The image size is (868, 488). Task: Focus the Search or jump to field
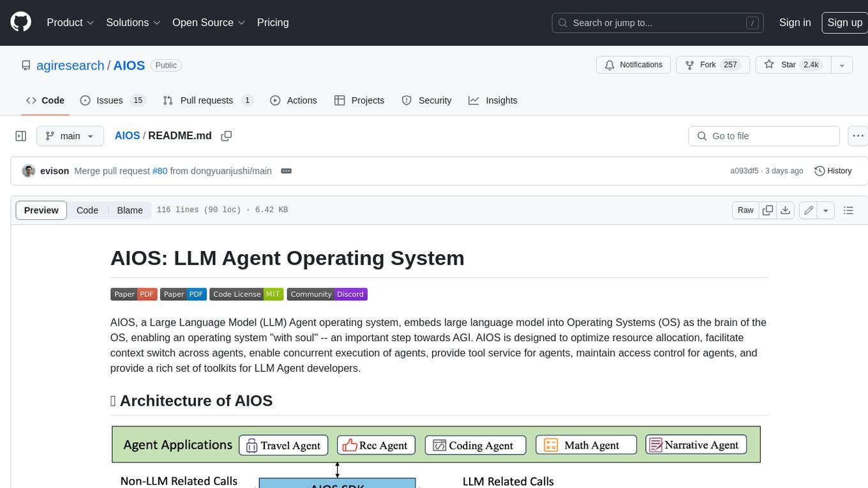coord(658,22)
